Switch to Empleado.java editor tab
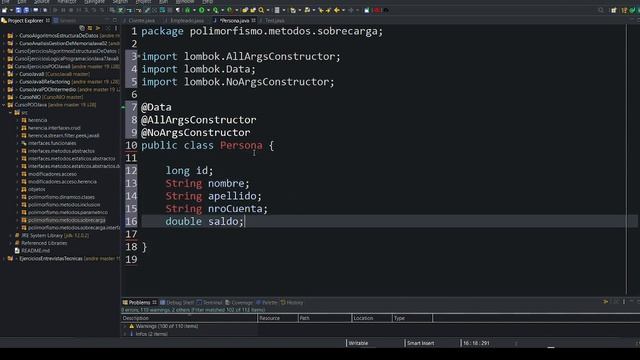640x360 pixels. click(186, 20)
